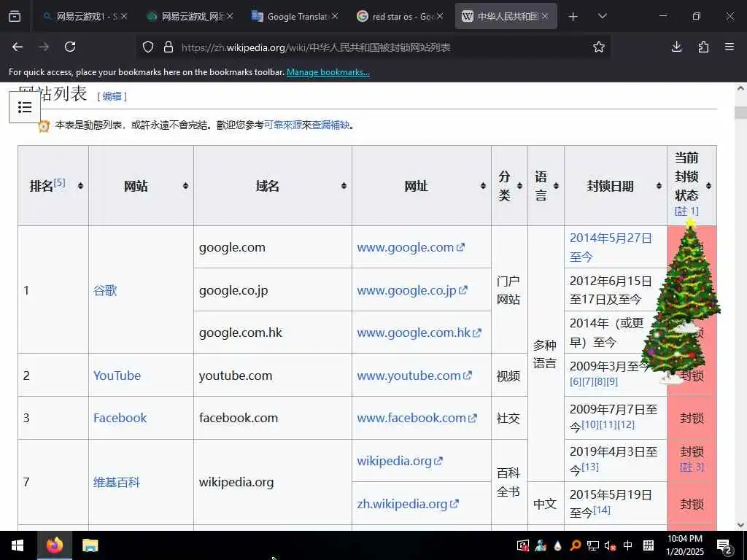The image size is (747, 560).
Task: Open www.google.com.hk external link
Action: point(419,332)
